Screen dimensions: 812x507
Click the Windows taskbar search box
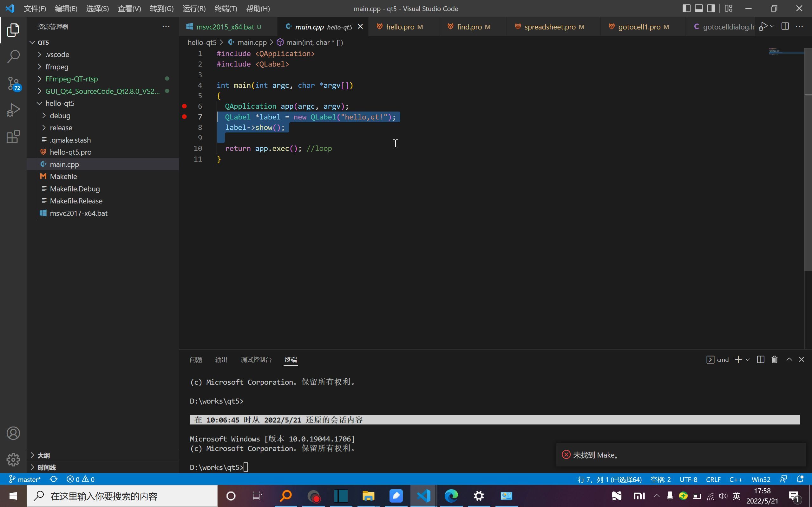pyautogui.click(x=122, y=496)
